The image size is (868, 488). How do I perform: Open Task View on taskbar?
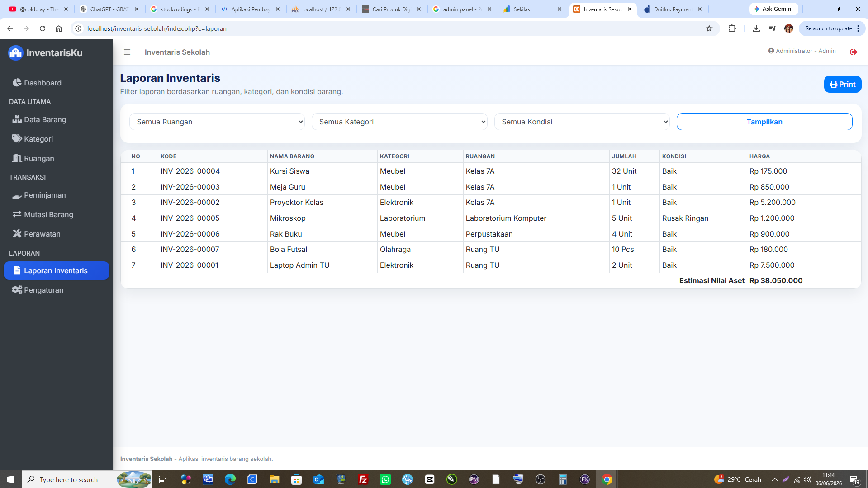click(x=163, y=479)
